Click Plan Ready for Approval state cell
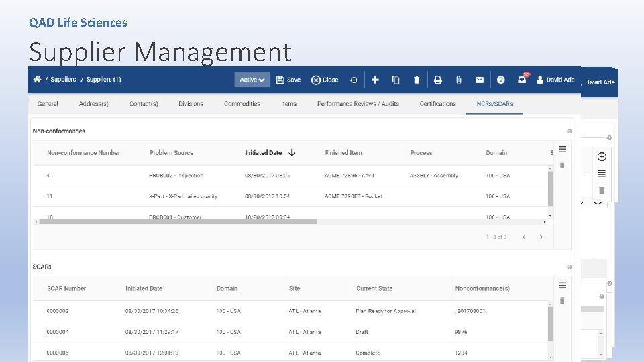 click(386, 312)
